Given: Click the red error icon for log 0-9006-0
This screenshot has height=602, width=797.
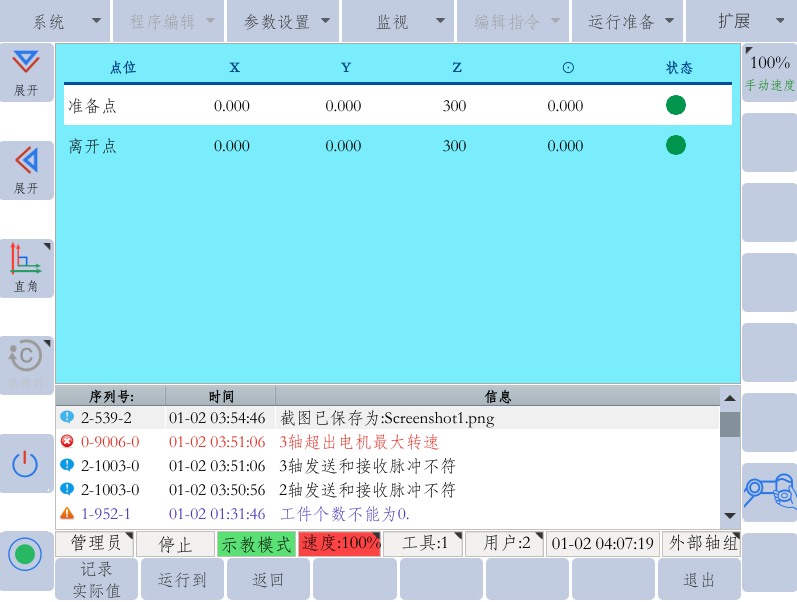Looking at the screenshot, I should (x=67, y=441).
